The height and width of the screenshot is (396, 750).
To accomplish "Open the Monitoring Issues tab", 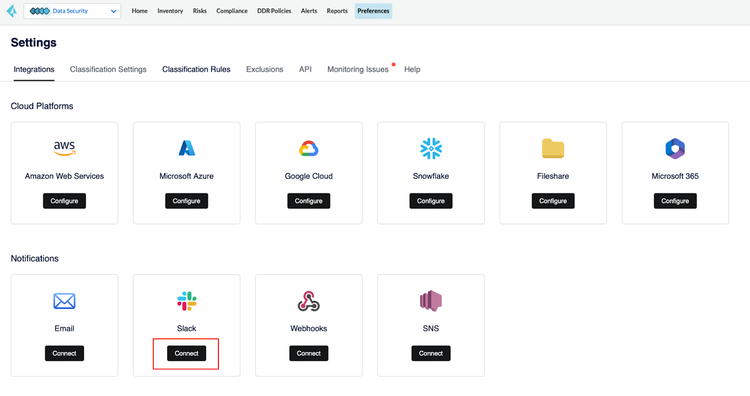I will [x=358, y=69].
